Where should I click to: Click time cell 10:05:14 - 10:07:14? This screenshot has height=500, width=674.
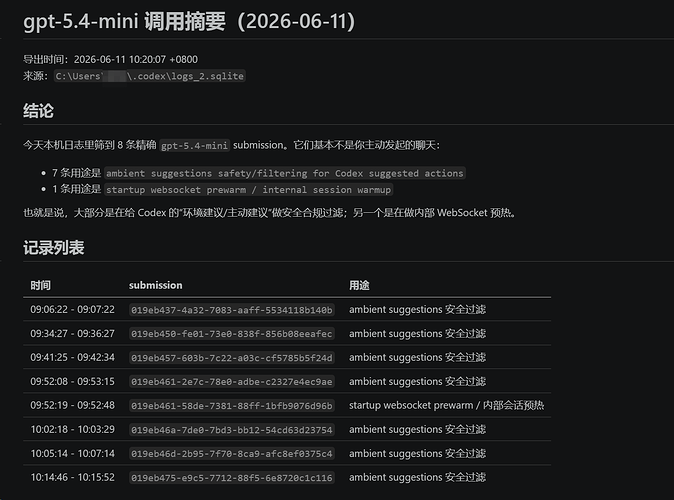73,454
